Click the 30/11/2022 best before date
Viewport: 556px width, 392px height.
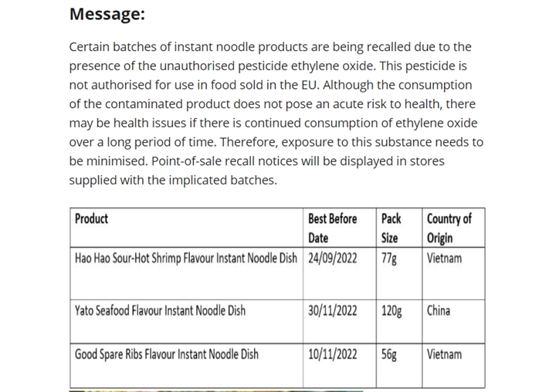pyautogui.click(x=332, y=311)
